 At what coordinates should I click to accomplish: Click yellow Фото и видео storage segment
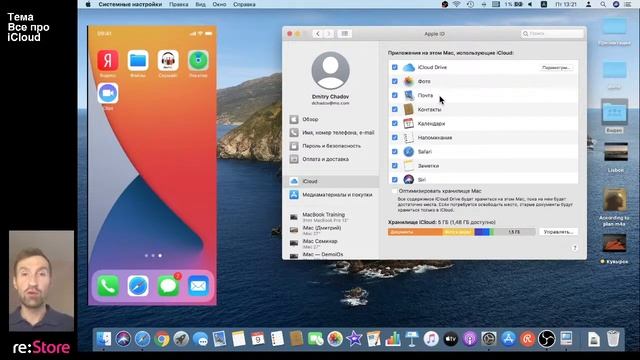[458, 232]
